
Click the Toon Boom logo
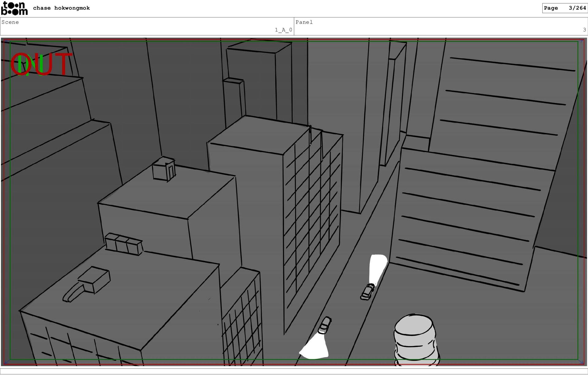(14, 8)
